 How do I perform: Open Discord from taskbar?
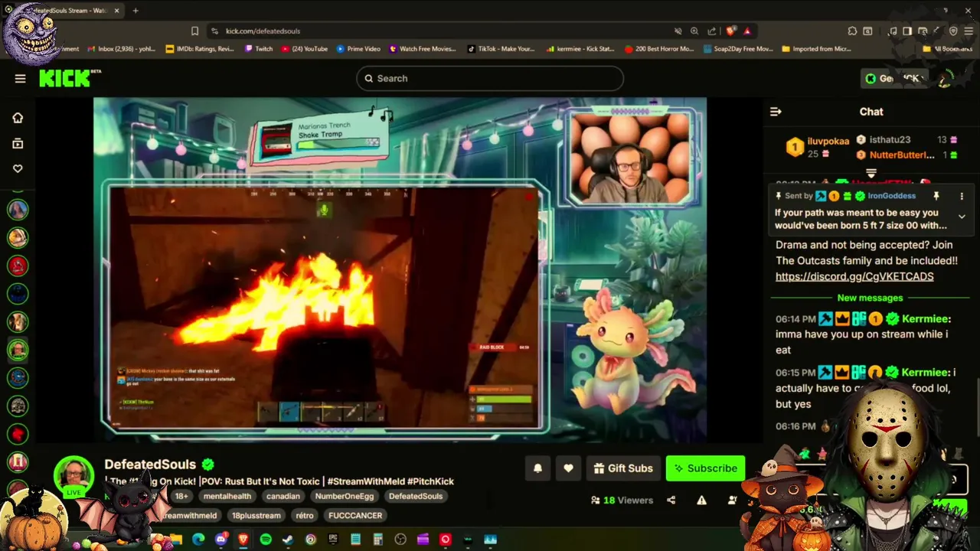221,540
